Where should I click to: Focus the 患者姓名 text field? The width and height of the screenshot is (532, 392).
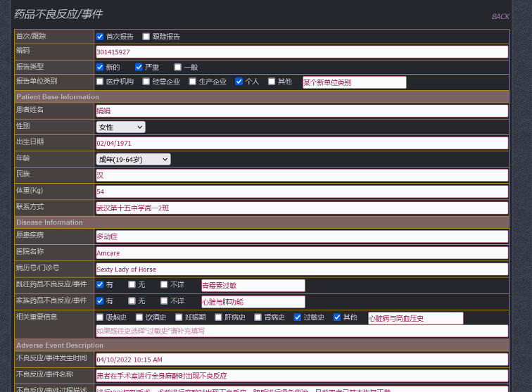tap(301, 111)
